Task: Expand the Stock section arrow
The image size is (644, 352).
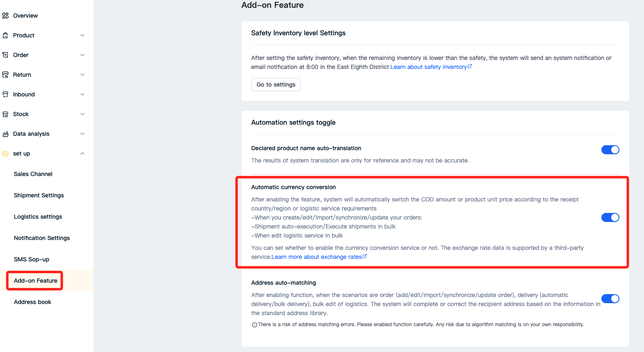Action: click(x=82, y=114)
